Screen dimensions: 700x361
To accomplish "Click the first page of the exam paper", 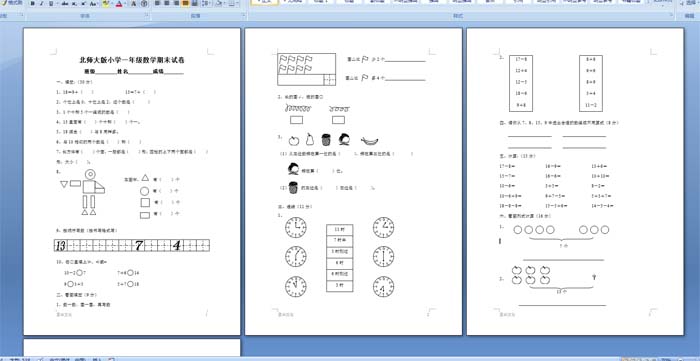I will click(x=132, y=181).
